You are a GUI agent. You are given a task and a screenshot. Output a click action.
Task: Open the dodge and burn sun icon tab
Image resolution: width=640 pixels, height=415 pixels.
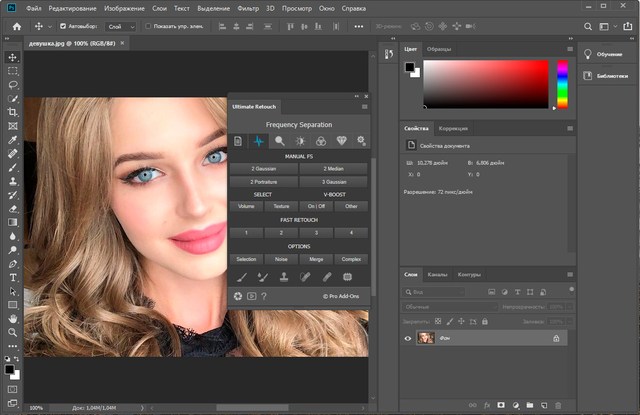(x=299, y=141)
